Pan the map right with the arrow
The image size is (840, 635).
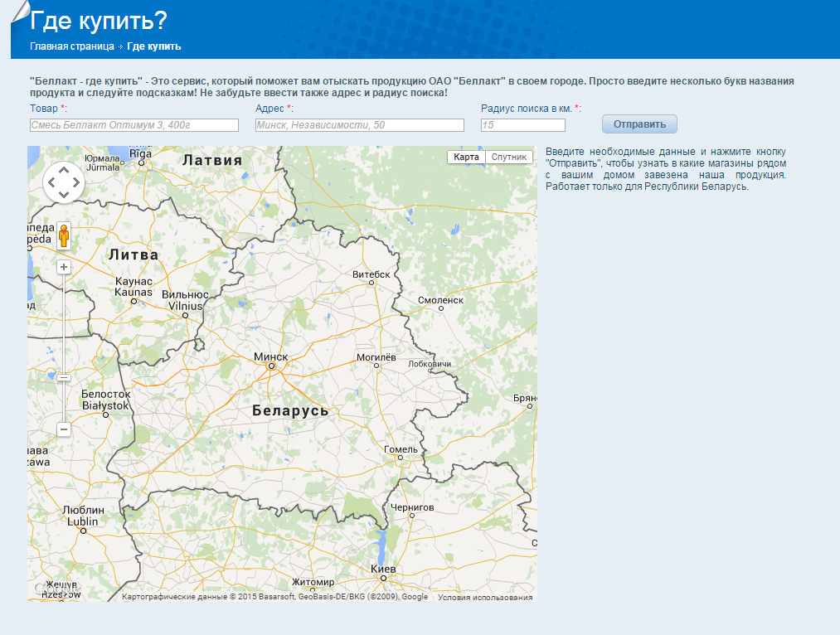coord(76,182)
